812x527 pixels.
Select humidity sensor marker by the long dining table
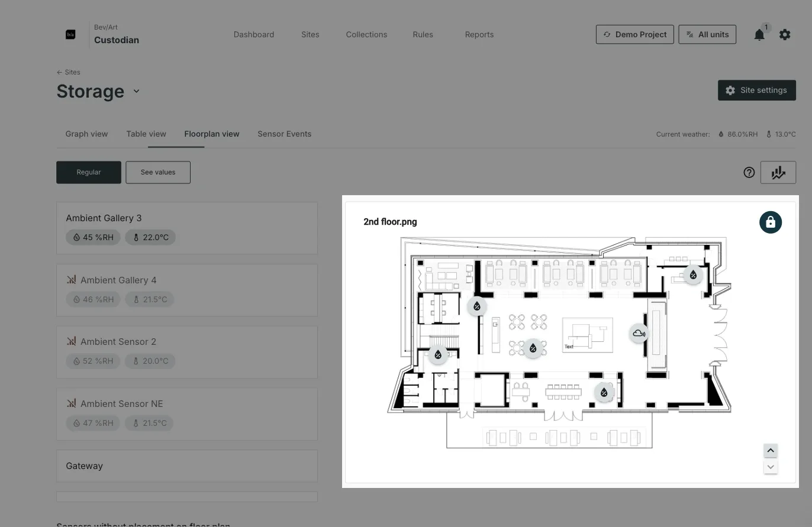tap(604, 392)
